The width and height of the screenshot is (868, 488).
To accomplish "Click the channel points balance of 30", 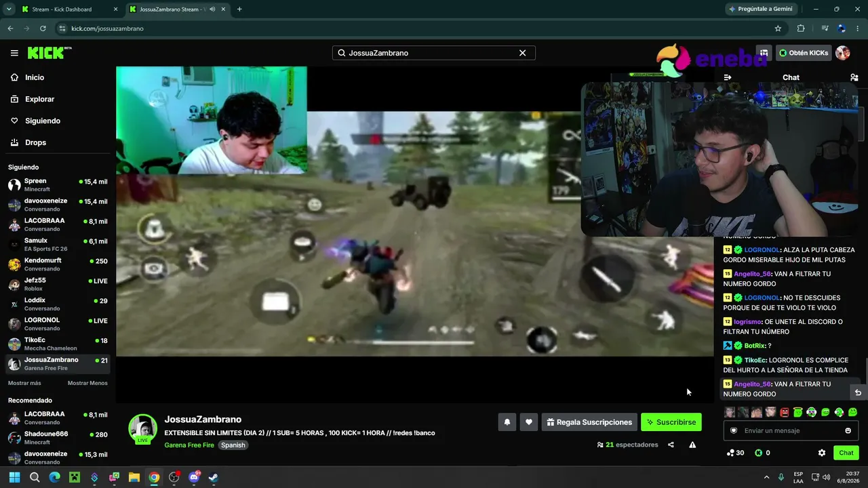I will click(735, 453).
